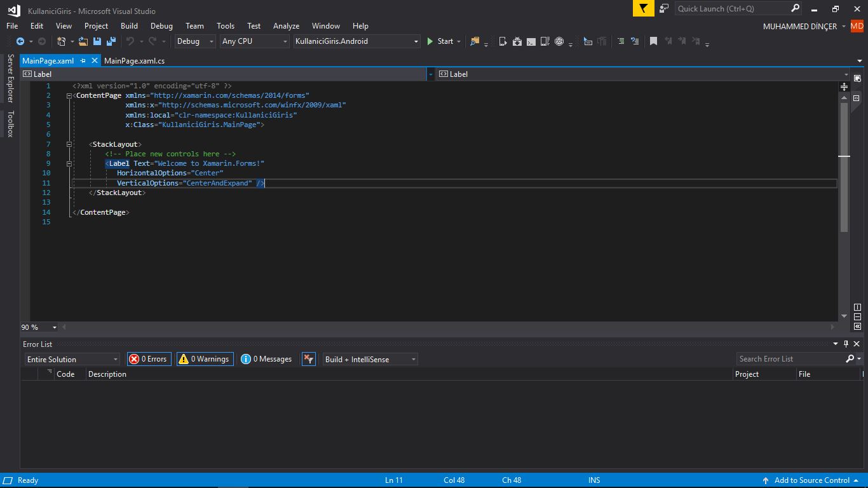Click the Save All icon
This screenshot has width=868, height=488.
click(x=111, y=41)
